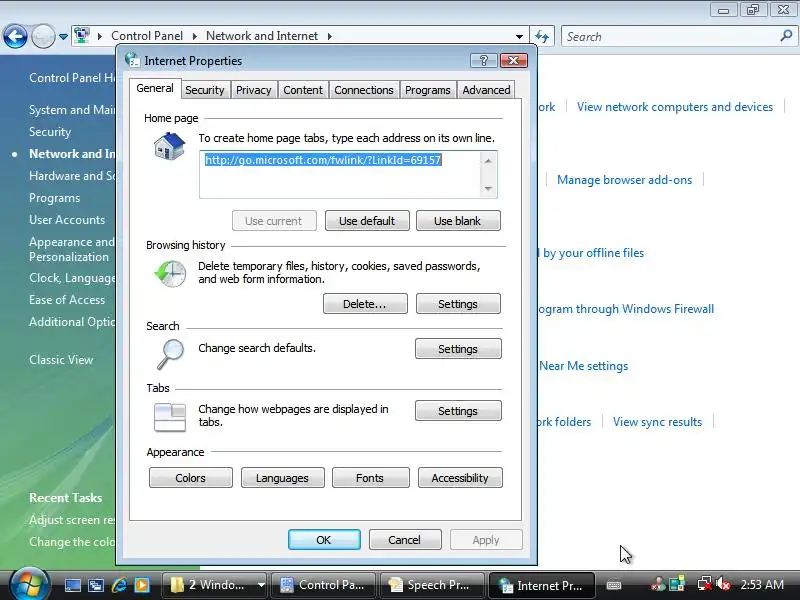This screenshot has width=800, height=600.
Task: Open the recent pages dropdown arrow
Action: pos(63,37)
